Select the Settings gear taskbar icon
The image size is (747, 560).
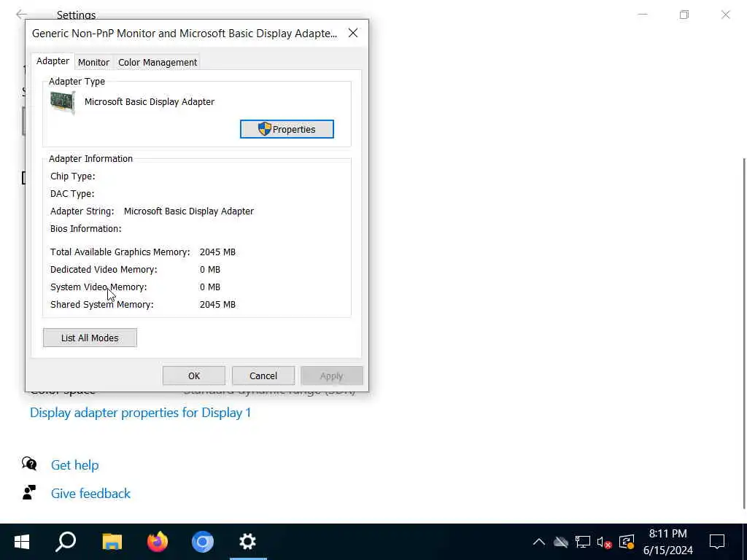248,542
